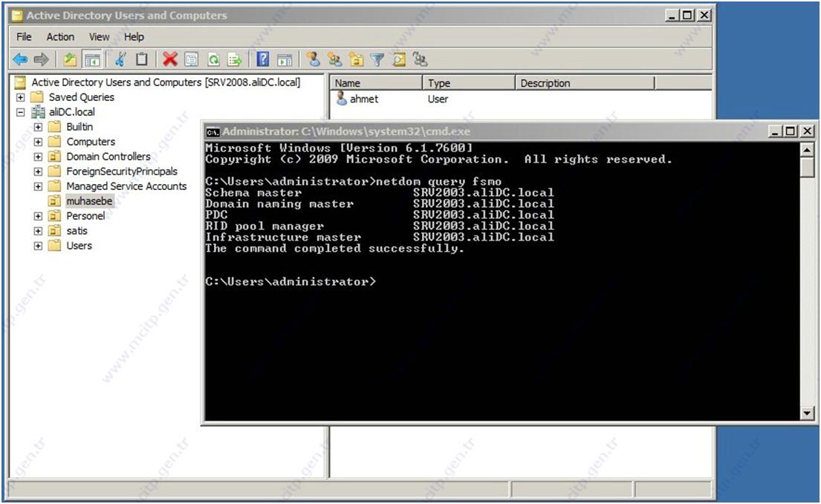Close the cmd.exe window
Viewport: 821px width, 504px height.
[x=808, y=131]
